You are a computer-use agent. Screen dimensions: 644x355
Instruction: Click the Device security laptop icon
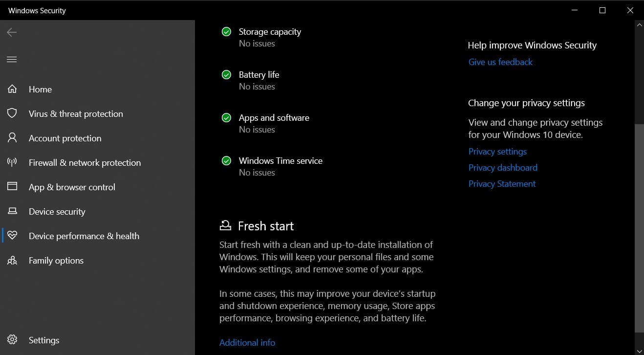click(x=12, y=211)
